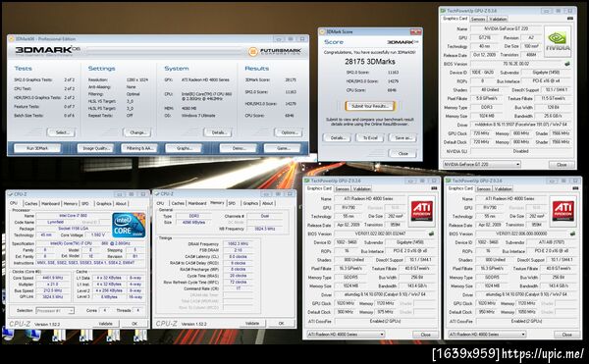Click Validate in the CPU-Z processor window
589x364 pixels.
point(105,324)
